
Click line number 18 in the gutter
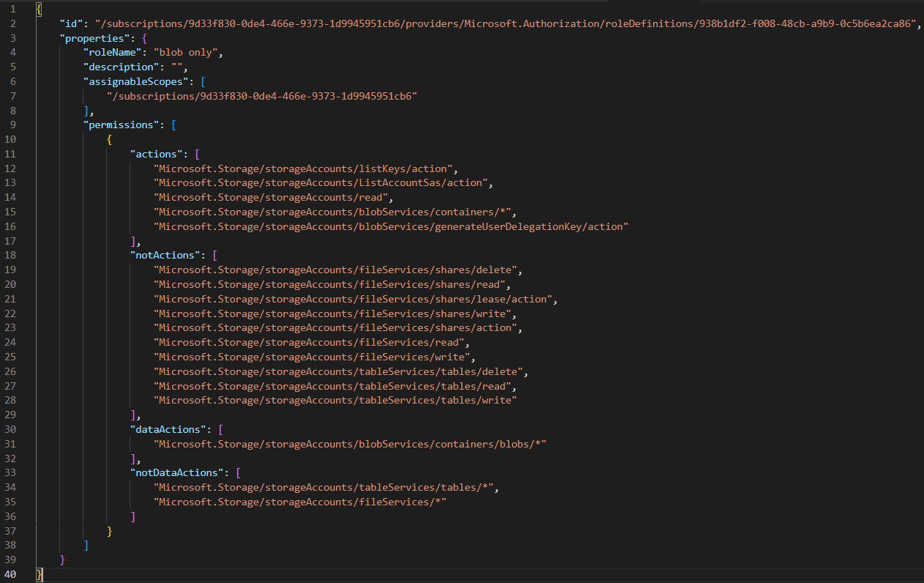point(12,256)
